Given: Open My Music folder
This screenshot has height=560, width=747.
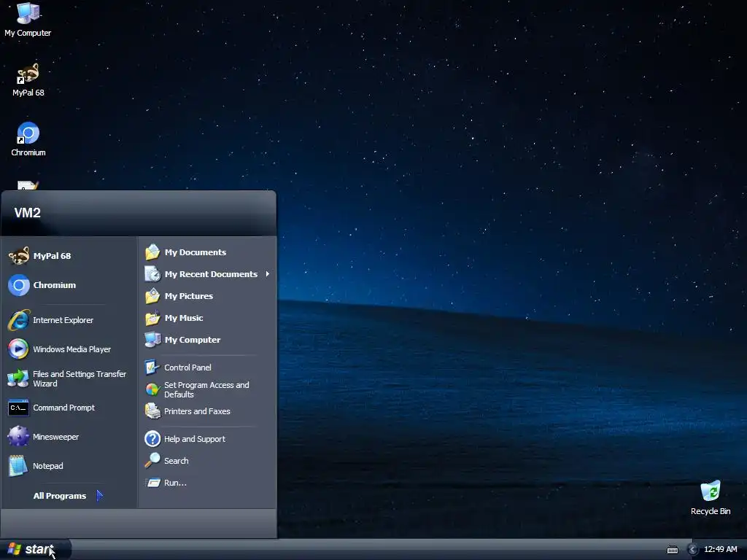Looking at the screenshot, I should tap(207, 318).
